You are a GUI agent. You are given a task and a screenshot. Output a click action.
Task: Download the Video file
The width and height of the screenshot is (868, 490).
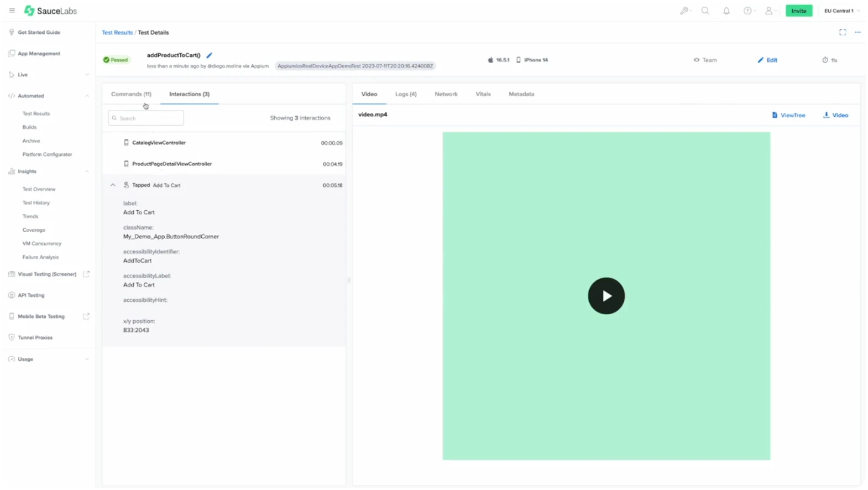click(835, 115)
